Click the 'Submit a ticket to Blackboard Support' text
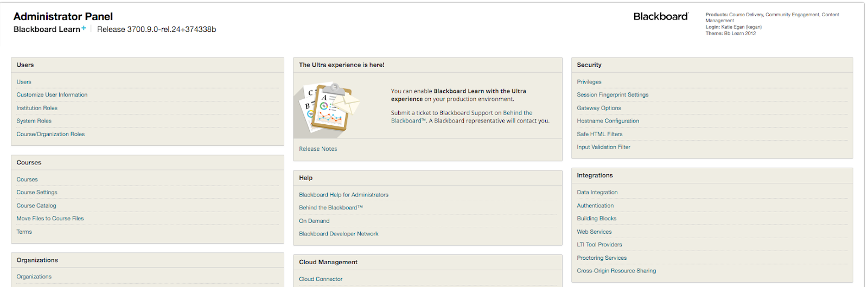Viewport: 868px width, 287px height. click(x=470, y=117)
